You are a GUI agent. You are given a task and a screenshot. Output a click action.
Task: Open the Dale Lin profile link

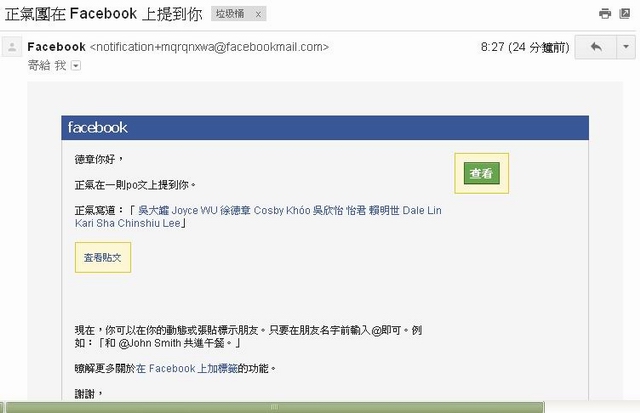(422, 211)
